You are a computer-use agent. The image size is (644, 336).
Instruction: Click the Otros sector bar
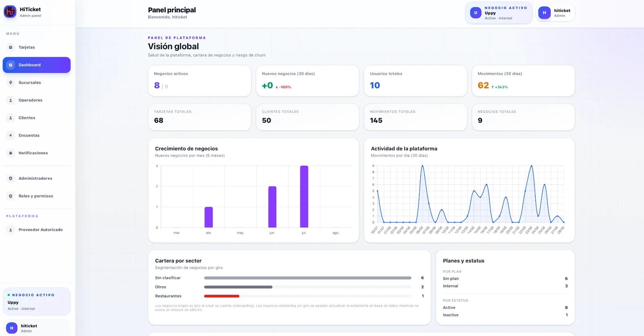(238, 287)
